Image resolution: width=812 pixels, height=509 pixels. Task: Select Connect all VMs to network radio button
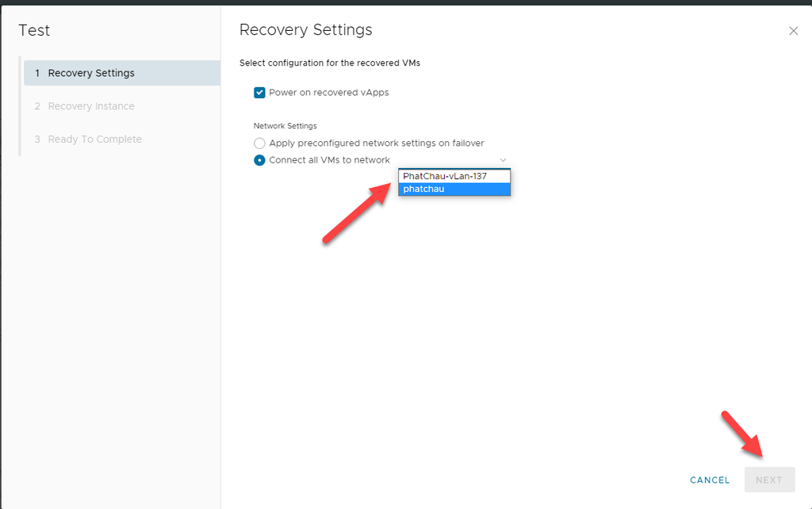point(259,160)
